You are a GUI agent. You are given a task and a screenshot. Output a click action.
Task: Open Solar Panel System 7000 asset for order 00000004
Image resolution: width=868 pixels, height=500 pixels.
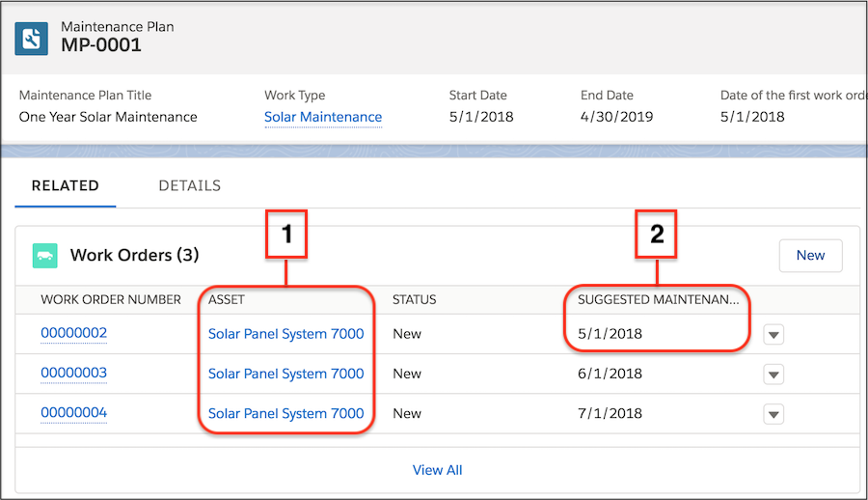285,413
